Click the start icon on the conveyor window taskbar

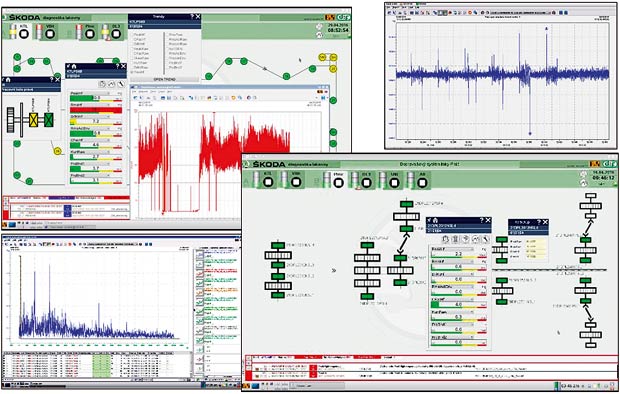click(246, 386)
